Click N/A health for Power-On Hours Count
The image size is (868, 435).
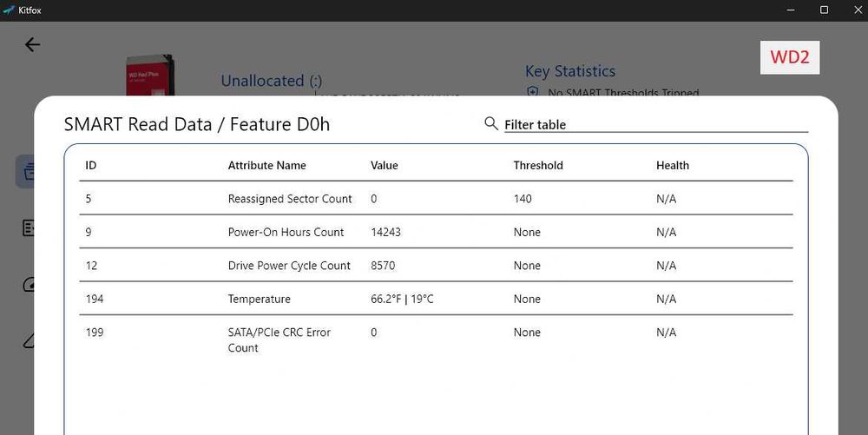pyautogui.click(x=666, y=232)
